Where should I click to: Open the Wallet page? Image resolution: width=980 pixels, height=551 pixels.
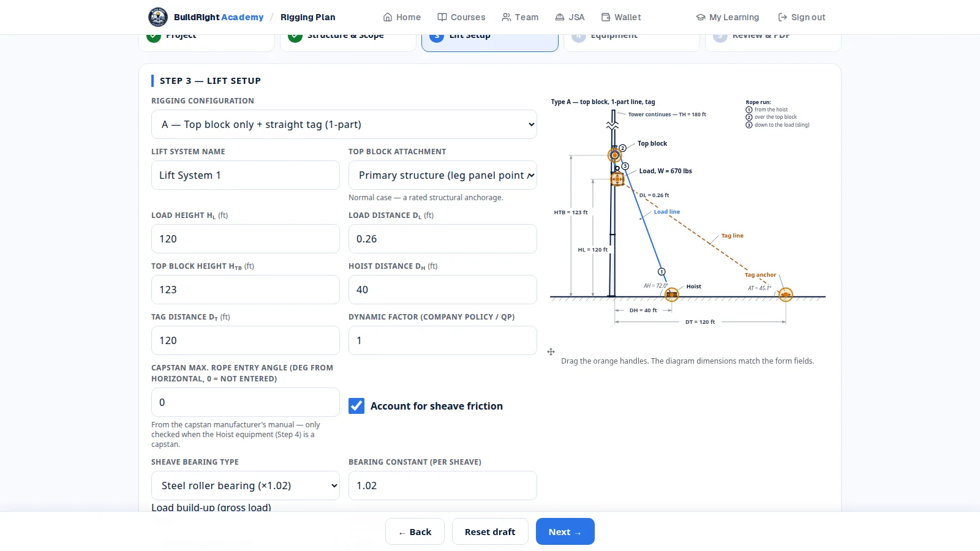(x=621, y=17)
